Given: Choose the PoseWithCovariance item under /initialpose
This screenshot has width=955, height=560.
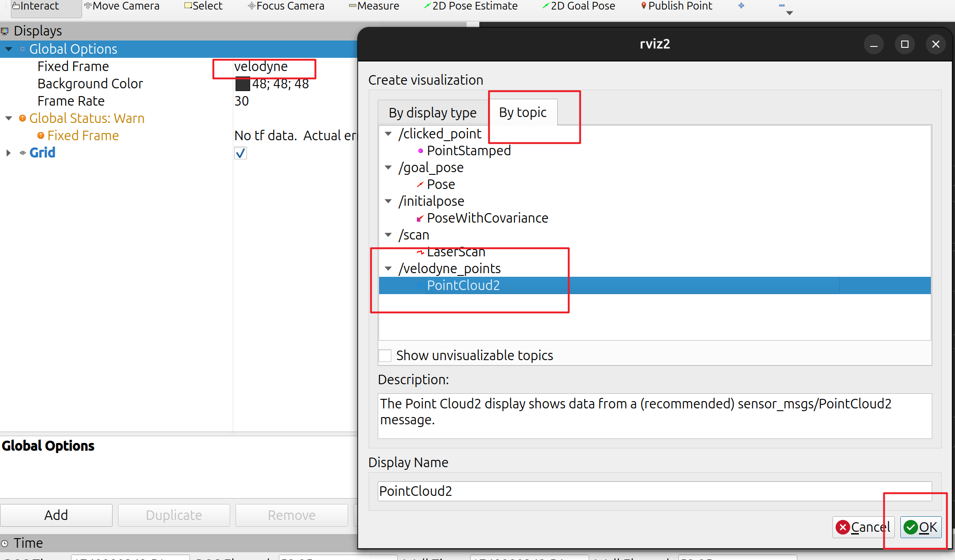Looking at the screenshot, I should (487, 218).
